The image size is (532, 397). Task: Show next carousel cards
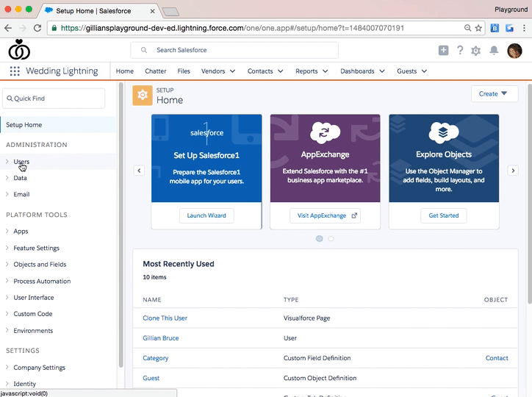(x=513, y=171)
